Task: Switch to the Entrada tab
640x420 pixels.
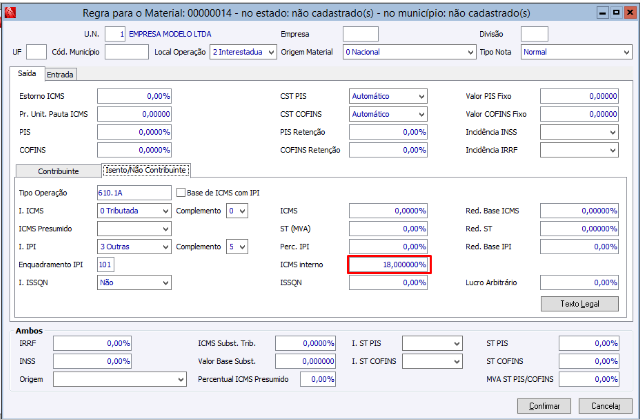Action: click(x=60, y=75)
